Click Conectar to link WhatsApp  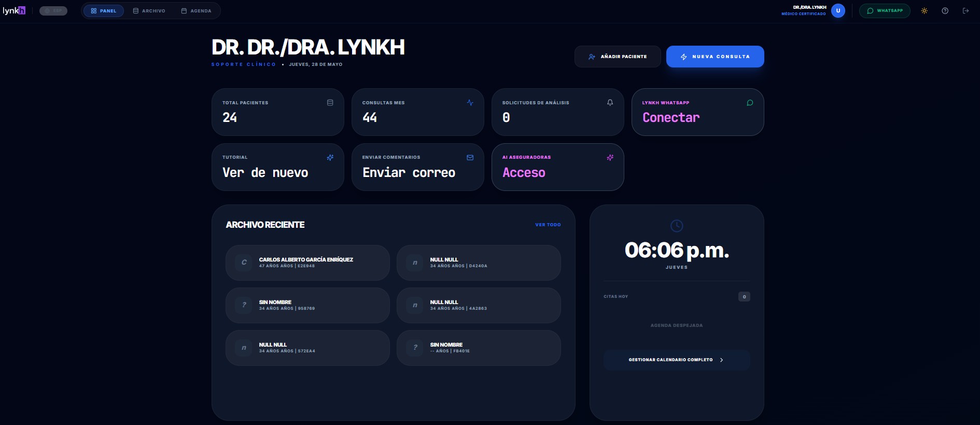[671, 118]
